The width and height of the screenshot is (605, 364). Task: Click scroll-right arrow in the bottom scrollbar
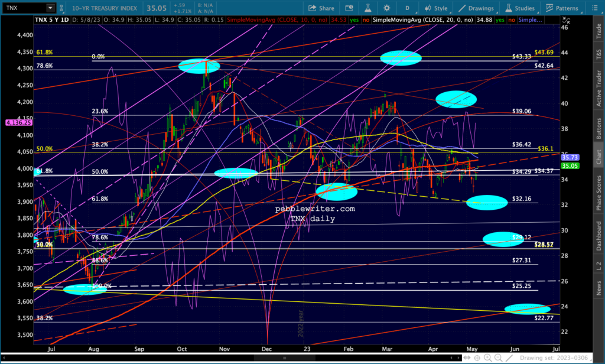click(457, 358)
